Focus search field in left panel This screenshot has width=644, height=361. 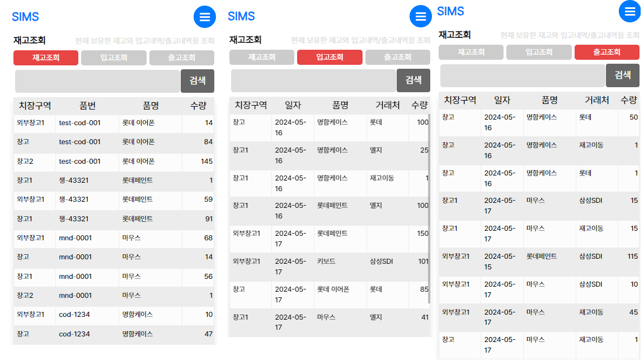pyautogui.click(x=98, y=81)
